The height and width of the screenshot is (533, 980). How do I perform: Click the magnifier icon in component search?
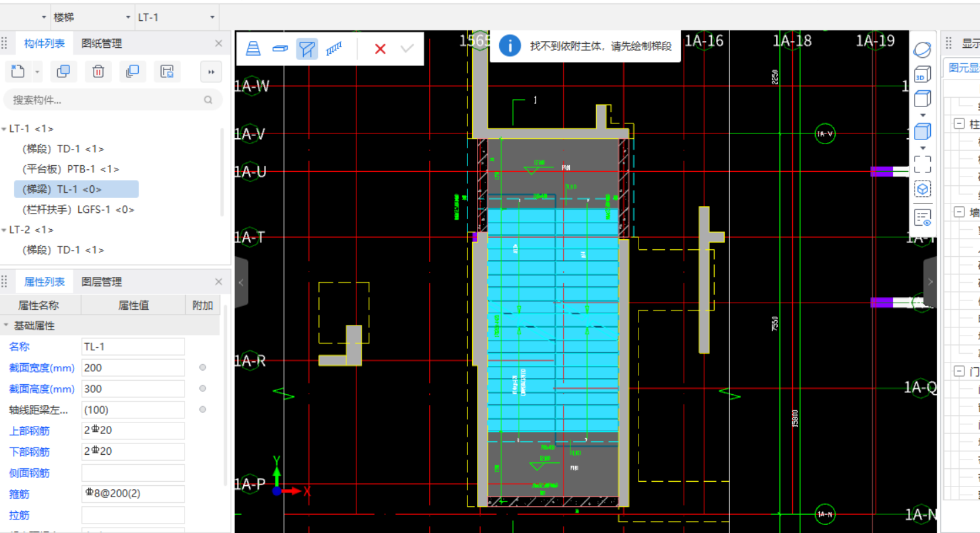pyautogui.click(x=208, y=100)
